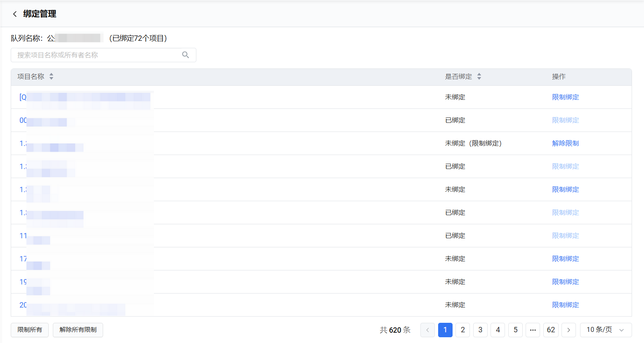This screenshot has width=644, height=343.
Task: Go to page 3
Action: (x=480, y=330)
